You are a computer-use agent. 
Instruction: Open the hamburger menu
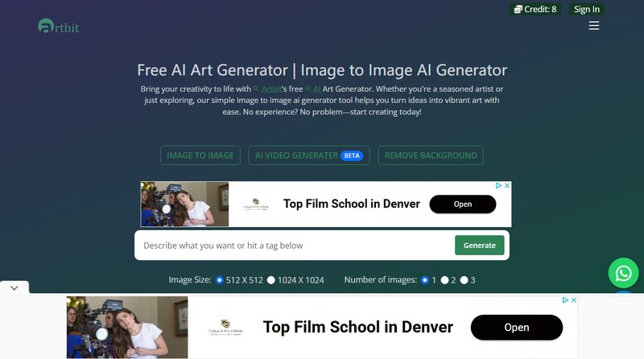coord(594,26)
